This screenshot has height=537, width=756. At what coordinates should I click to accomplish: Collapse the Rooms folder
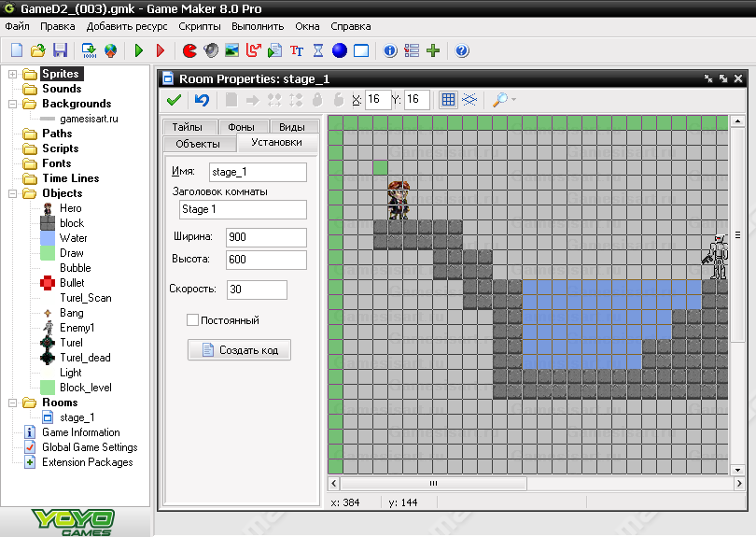(x=12, y=403)
